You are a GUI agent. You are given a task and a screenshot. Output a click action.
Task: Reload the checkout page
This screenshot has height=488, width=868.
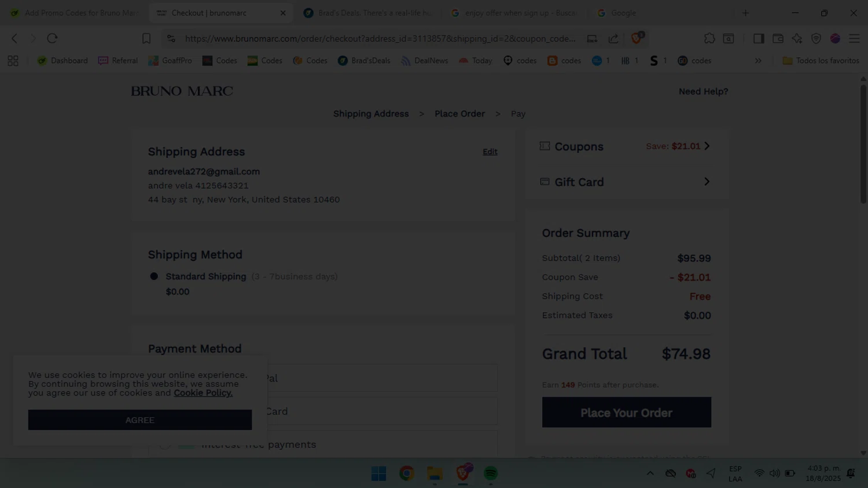(x=52, y=38)
